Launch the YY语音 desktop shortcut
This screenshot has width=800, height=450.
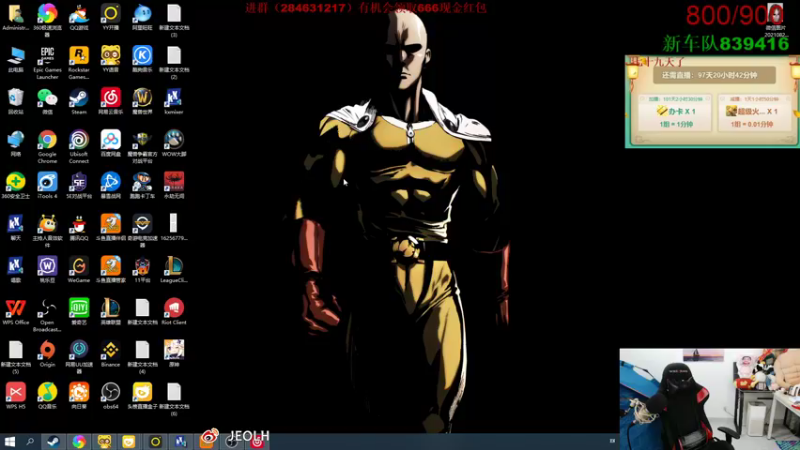(x=111, y=59)
